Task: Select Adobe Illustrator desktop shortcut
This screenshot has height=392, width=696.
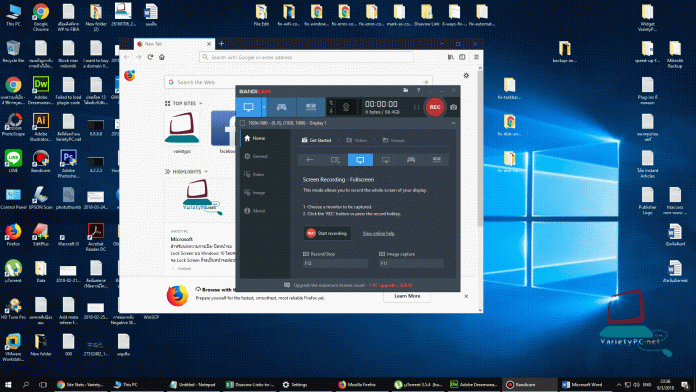Action: (40, 127)
